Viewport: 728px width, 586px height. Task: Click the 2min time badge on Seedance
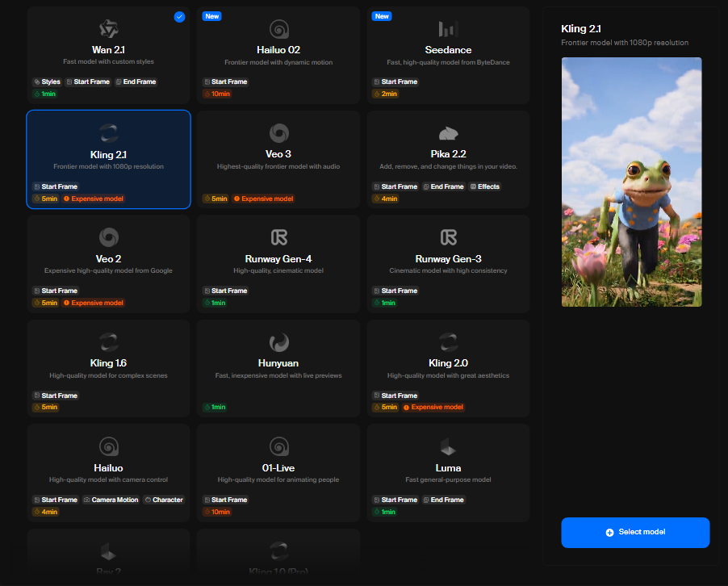[385, 94]
